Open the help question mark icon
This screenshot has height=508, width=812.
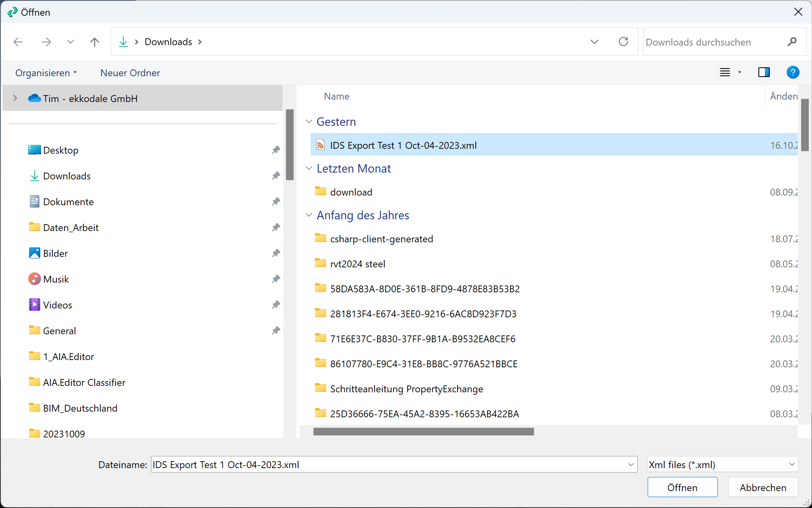[792, 73]
